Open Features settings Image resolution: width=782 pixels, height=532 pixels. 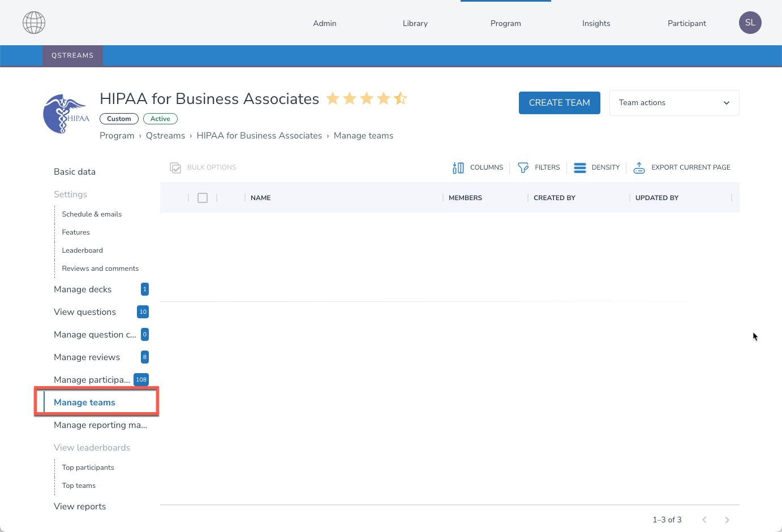[76, 232]
